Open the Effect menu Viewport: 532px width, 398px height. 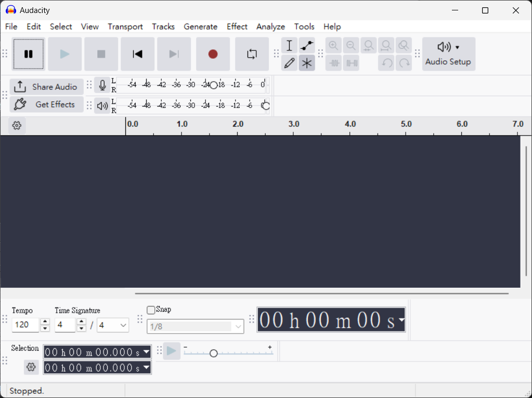click(x=237, y=26)
